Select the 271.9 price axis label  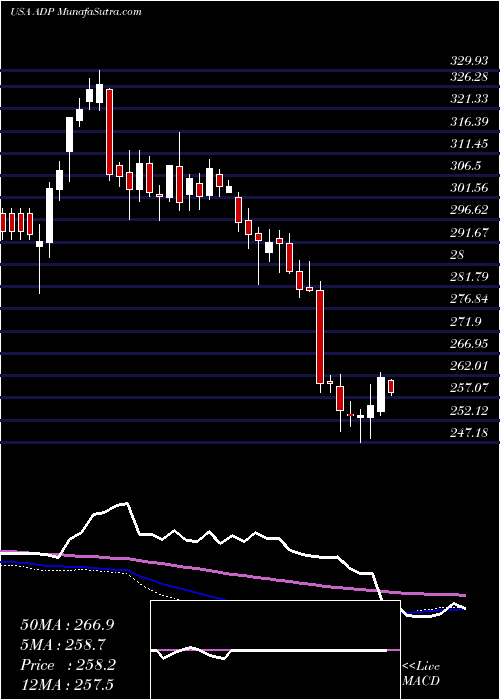[x=466, y=321]
